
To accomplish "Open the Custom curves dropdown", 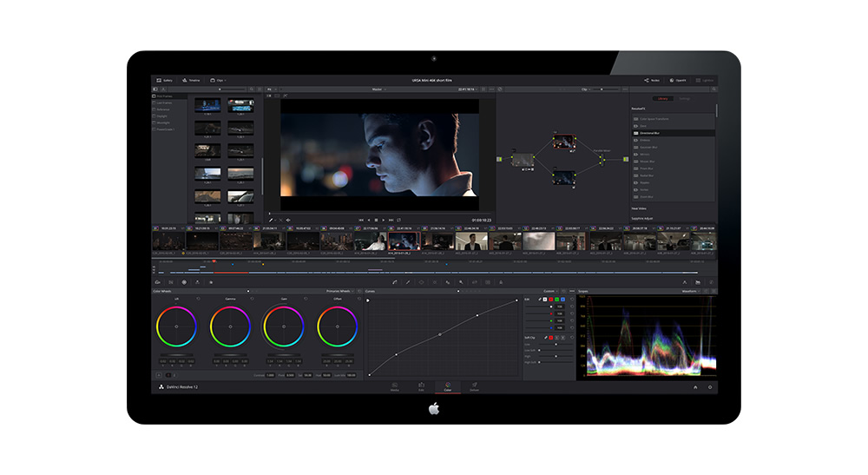I will (549, 291).
